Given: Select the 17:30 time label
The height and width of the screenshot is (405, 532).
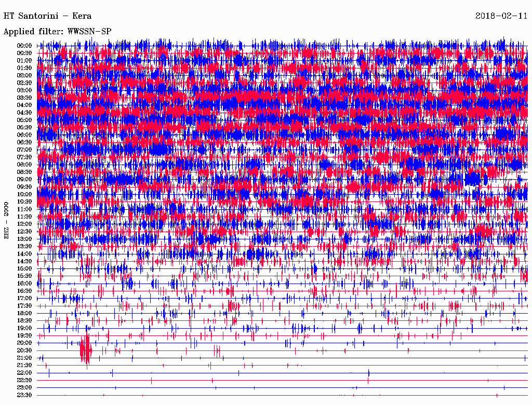Looking at the screenshot, I should coord(24,306).
